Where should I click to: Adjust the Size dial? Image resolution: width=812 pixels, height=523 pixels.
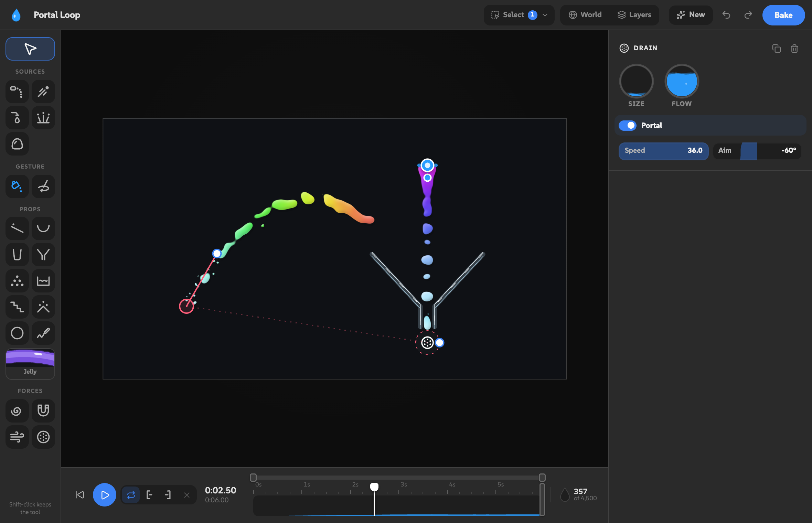coord(636,81)
